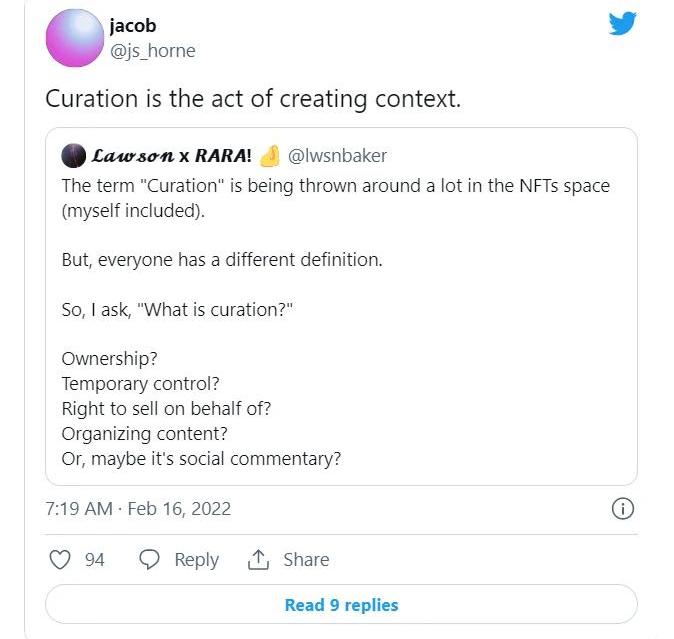Click the 94 likes count
This screenshot has height=639, width=674.
pos(94,560)
